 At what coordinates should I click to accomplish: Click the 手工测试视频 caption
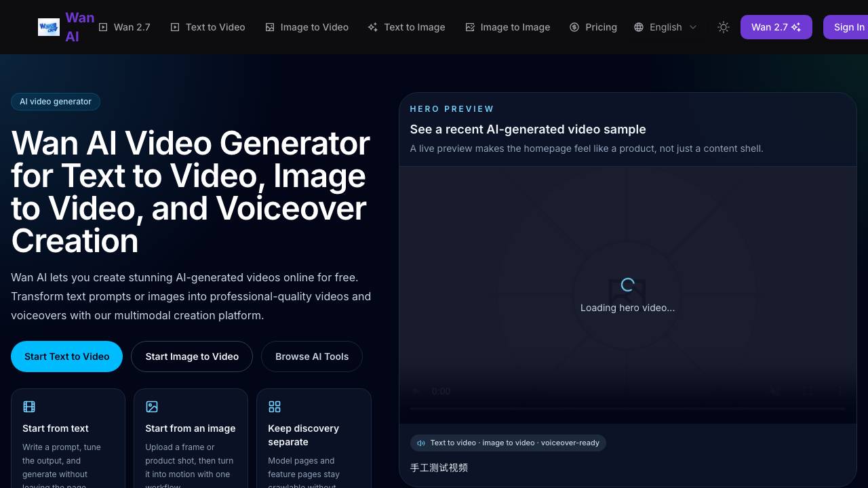(x=439, y=468)
